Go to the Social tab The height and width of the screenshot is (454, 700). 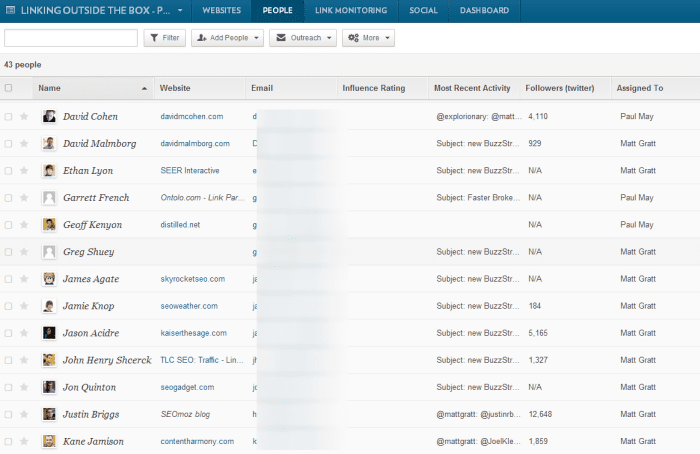click(423, 10)
